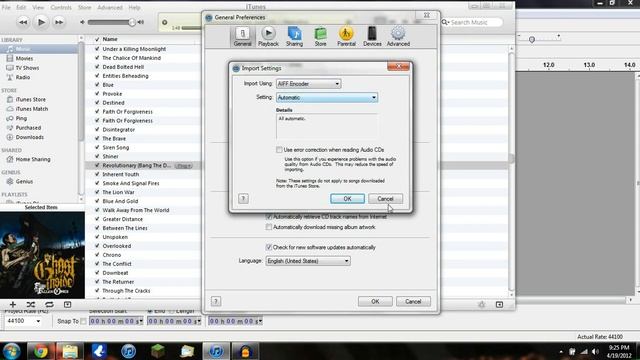
Task: Uncheck the song The Lion War
Action: tap(97, 192)
